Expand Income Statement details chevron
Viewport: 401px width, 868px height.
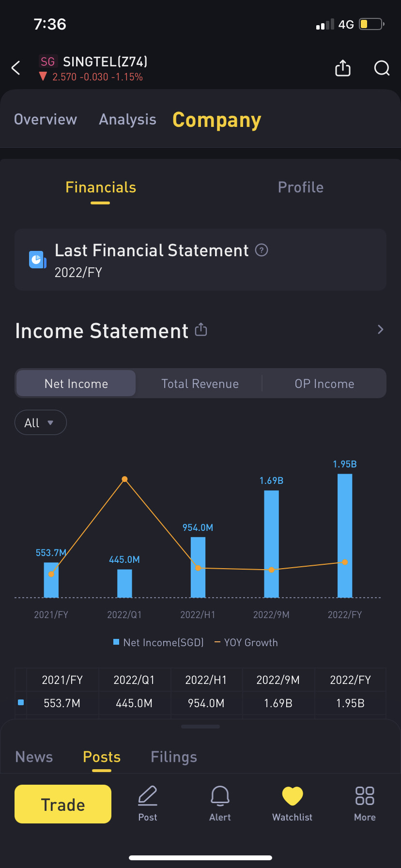381,330
